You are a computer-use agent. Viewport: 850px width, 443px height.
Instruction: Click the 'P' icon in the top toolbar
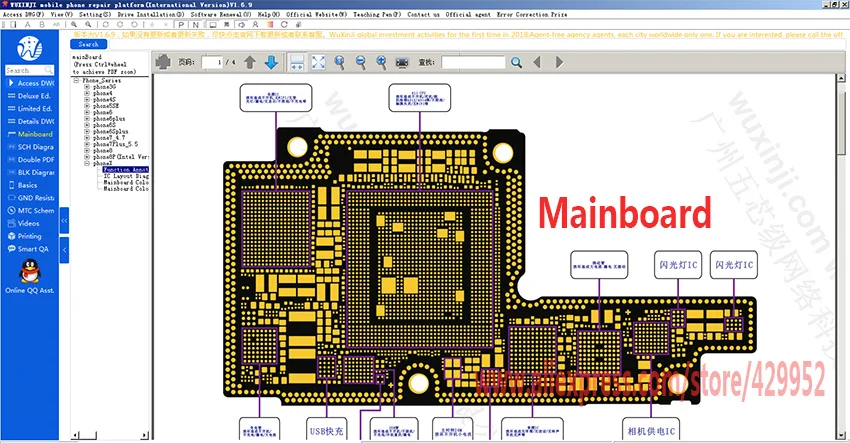[x=181, y=24]
